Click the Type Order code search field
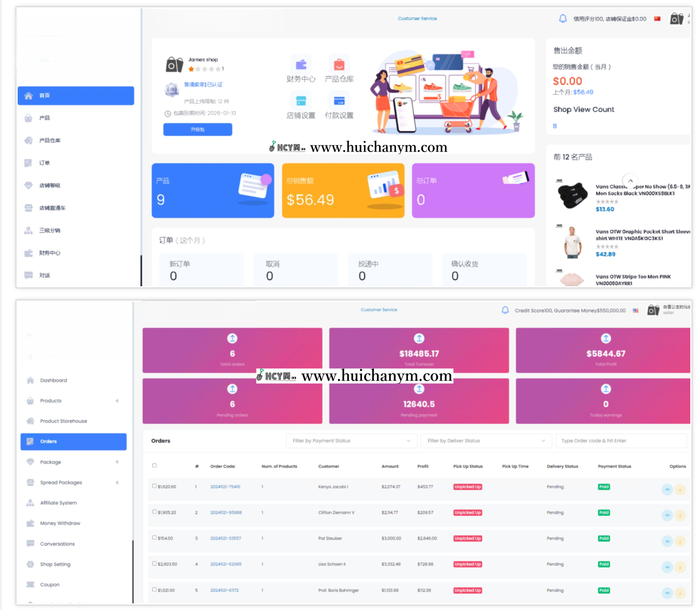This screenshot has width=700, height=610. 621,441
